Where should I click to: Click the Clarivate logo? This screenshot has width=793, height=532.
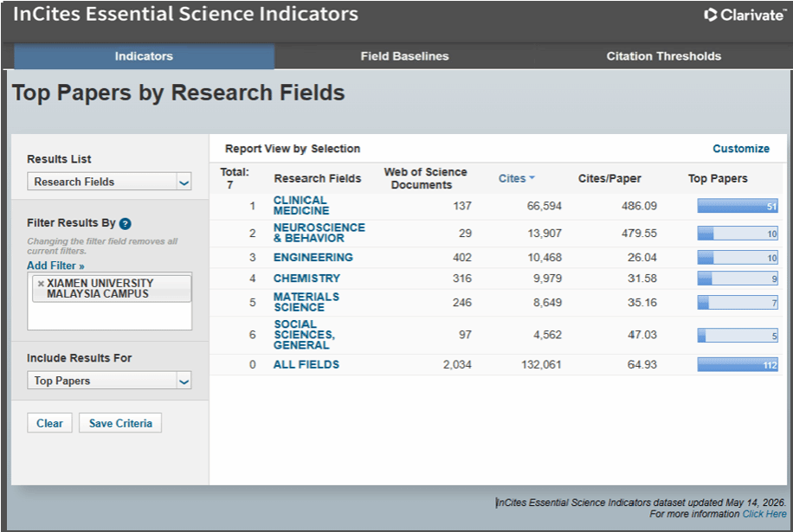(x=745, y=15)
